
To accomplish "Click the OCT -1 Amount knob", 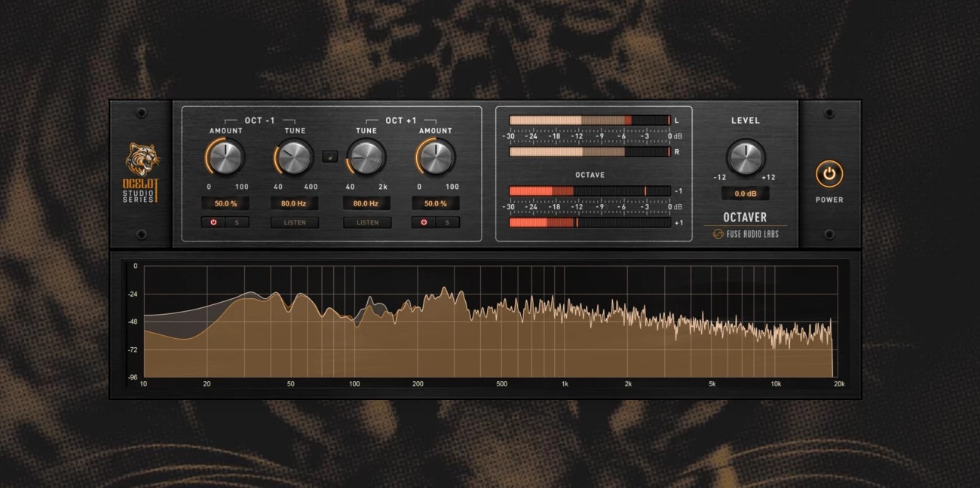I will (x=225, y=157).
